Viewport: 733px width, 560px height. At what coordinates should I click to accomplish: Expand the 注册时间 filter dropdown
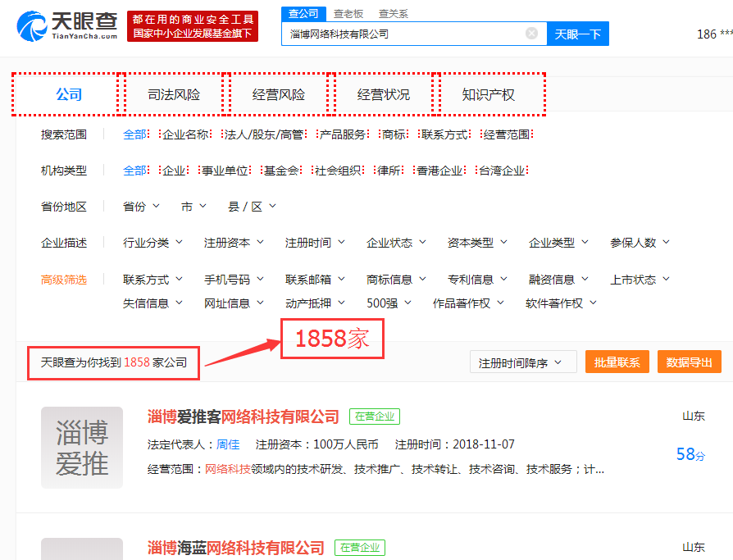pyautogui.click(x=315, y=243)
